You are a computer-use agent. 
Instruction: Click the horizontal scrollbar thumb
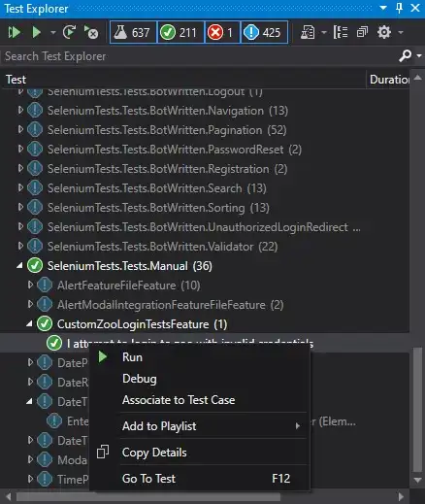coord(148,496)
